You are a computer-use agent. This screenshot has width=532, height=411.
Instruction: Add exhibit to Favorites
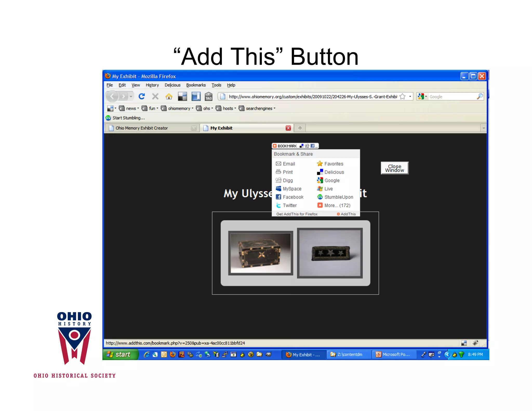point(330,164)
